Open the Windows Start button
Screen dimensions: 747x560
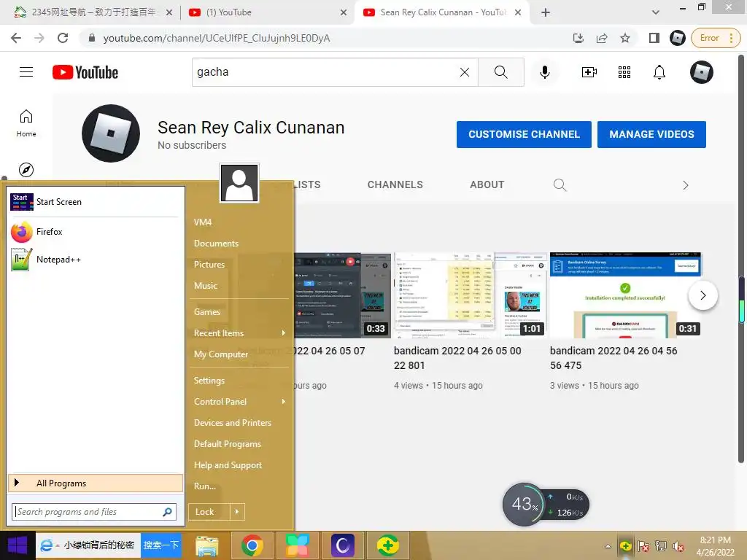pyautogui.click(x=18, y=545)
